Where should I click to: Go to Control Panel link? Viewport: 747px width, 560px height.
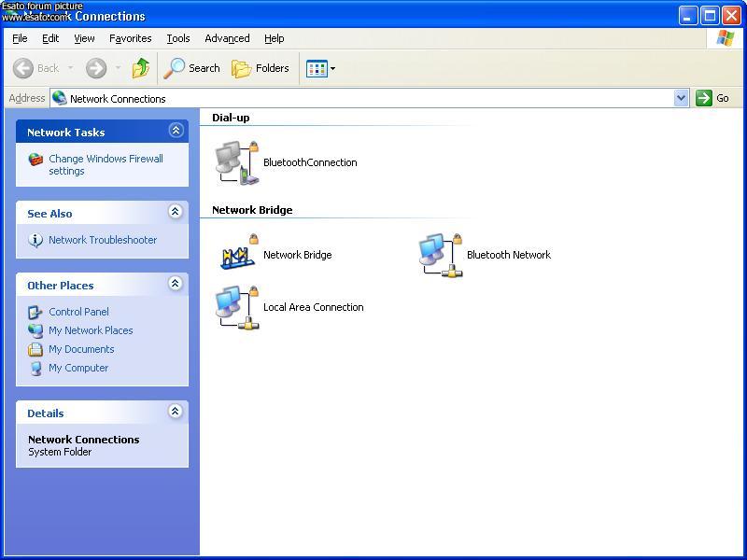tap(79, 312)
